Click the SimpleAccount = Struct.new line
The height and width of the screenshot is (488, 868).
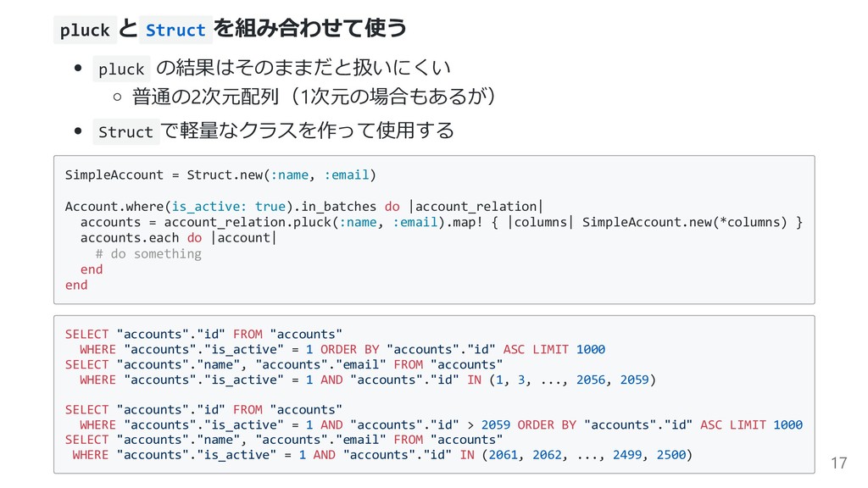tap(220, 175)
